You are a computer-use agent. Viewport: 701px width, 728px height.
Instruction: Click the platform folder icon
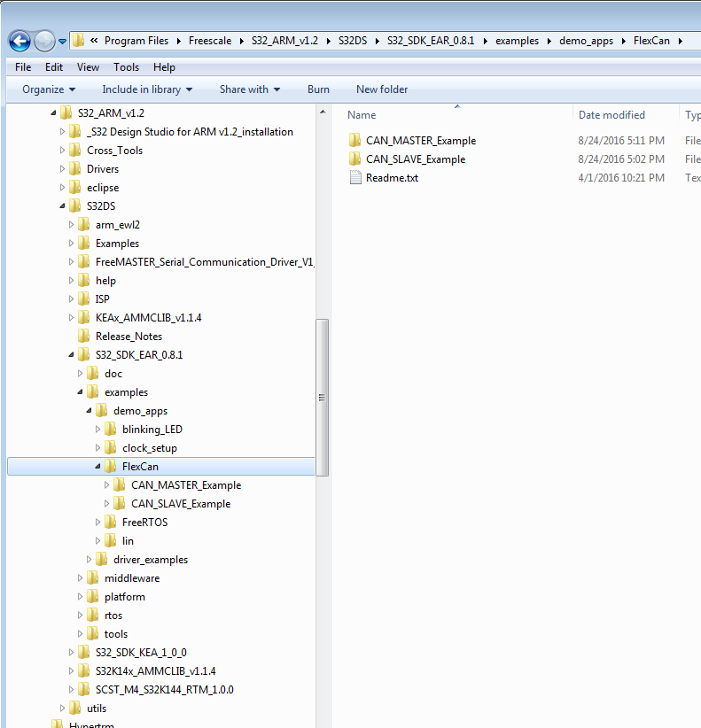[x=93, y=596]
